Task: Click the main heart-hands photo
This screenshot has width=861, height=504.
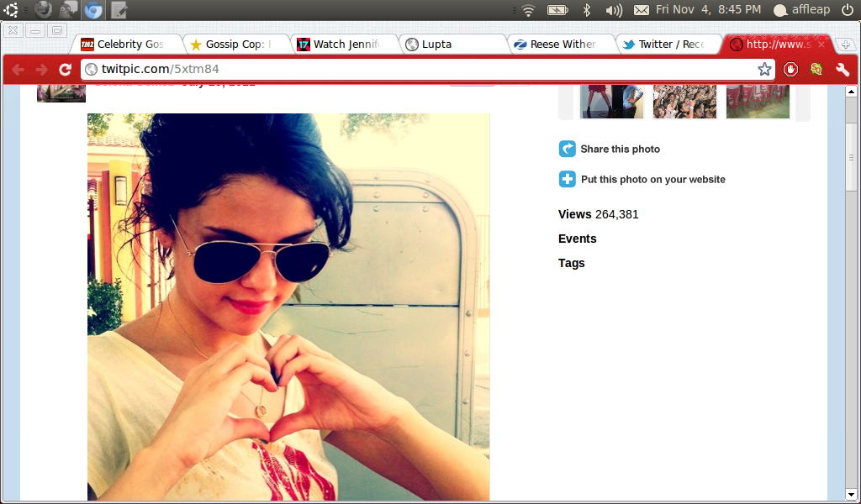Action: click(x=288, y=307)
